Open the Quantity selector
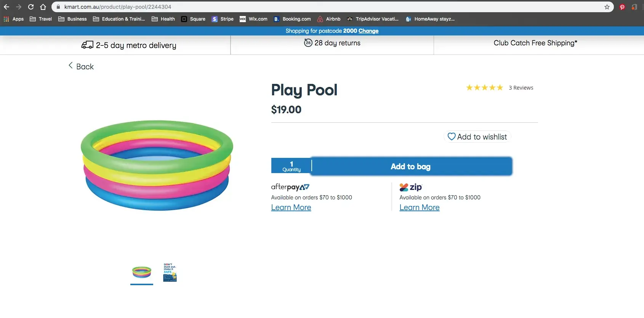Screen dimensions: 644x318 tap(292, 166)
